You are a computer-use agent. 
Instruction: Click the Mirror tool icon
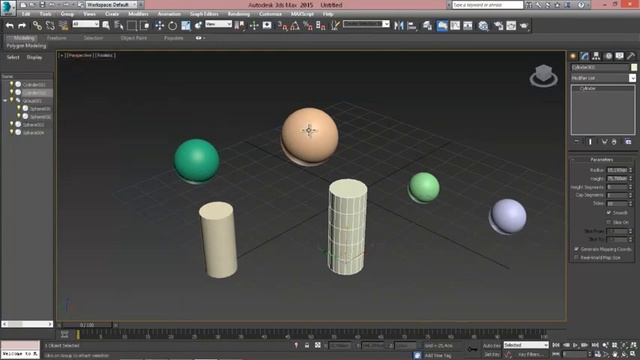[x=399, y=26]
